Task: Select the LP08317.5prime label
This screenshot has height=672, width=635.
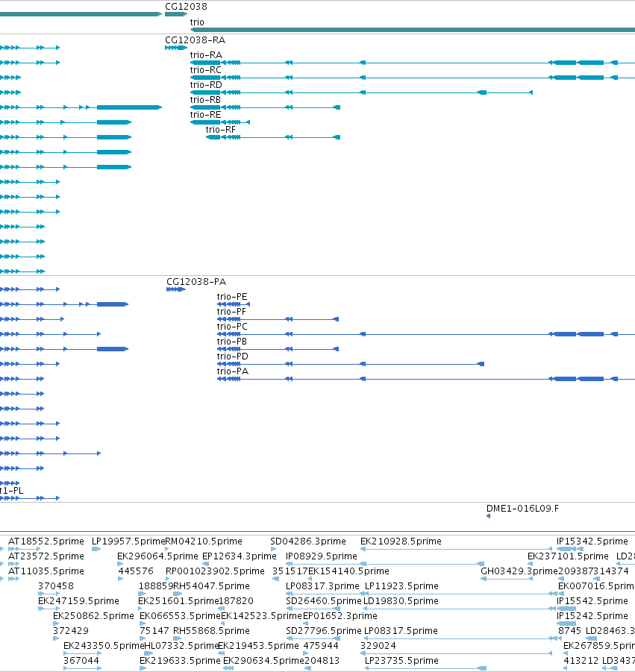Action: 401,631
